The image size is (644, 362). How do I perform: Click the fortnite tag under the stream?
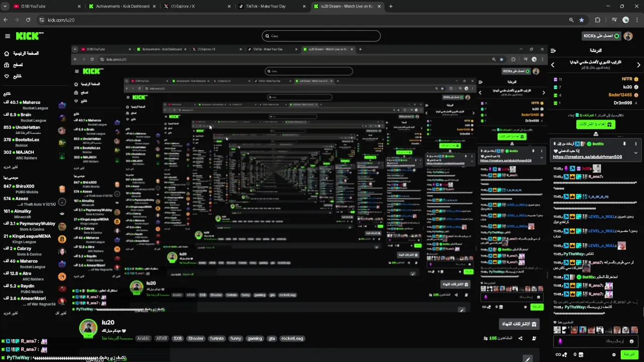217,338
